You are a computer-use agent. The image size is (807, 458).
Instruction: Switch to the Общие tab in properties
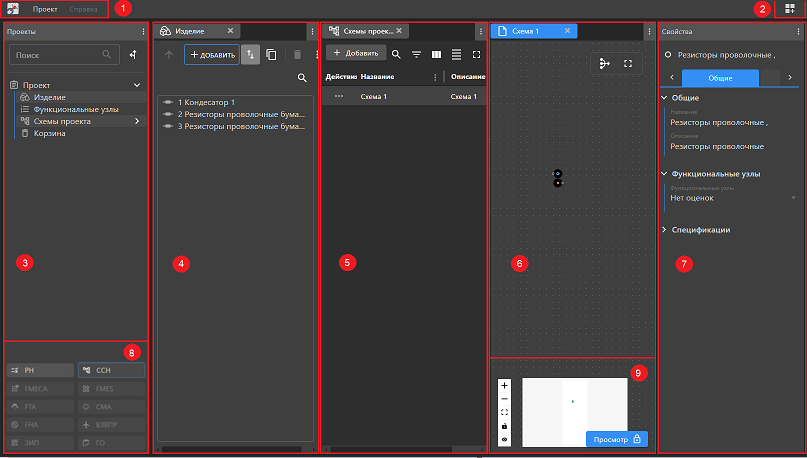click(718, 77)
